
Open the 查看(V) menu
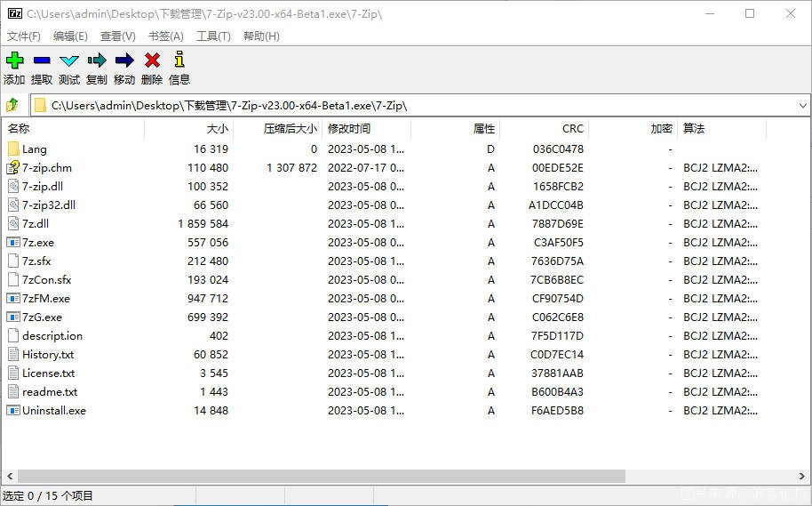(x=118, y=36)
